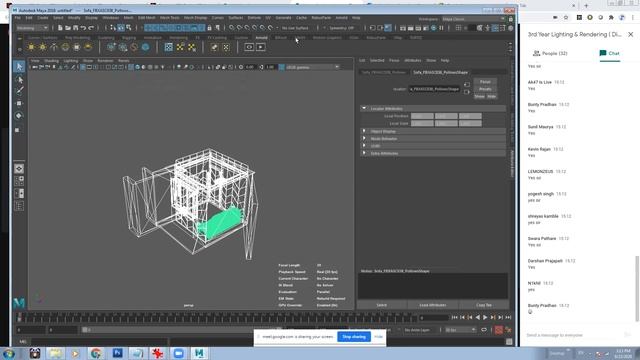Viewport: 640px width, 360px height.
Task: Toggle the Attribute Editor sidebar icon
Action: pos(495,28)
